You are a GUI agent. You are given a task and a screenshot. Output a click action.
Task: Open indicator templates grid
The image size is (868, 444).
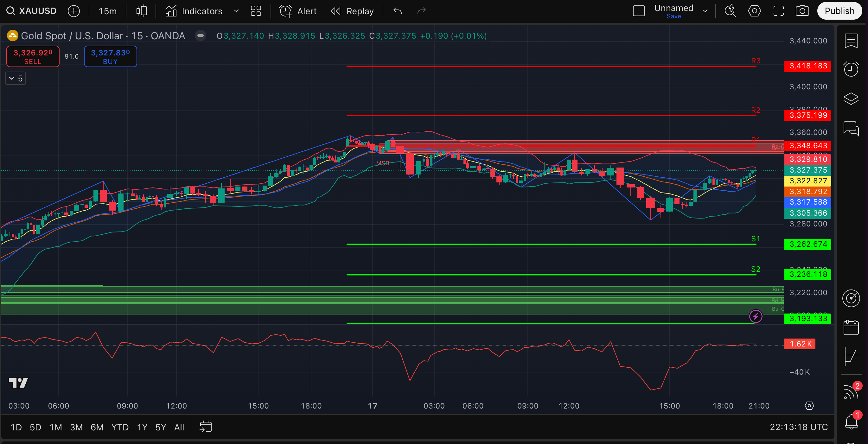(256, 11)
